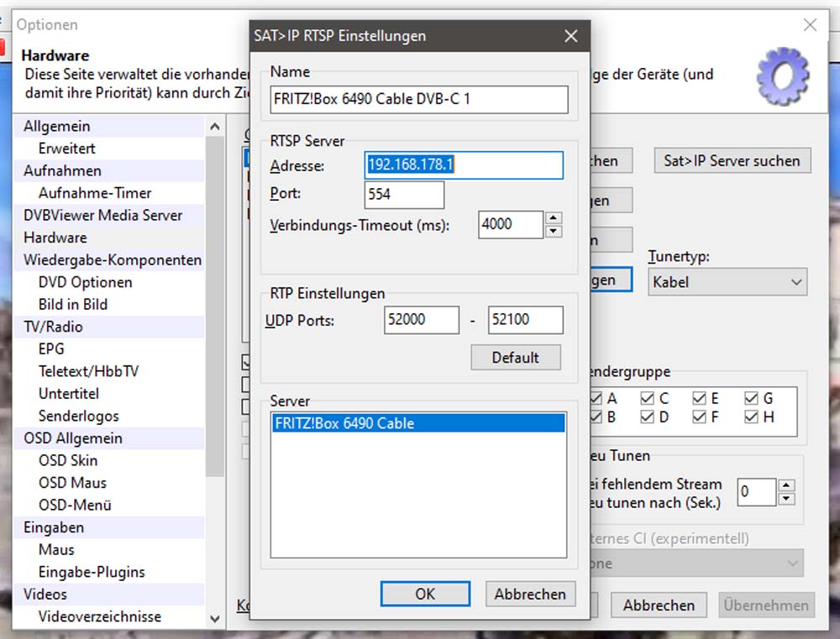Image resolution: width=840 pixels, height=639 pixels.
Task: Open DVBViewer Media Server settings page
Action: (x=102, y=215)
